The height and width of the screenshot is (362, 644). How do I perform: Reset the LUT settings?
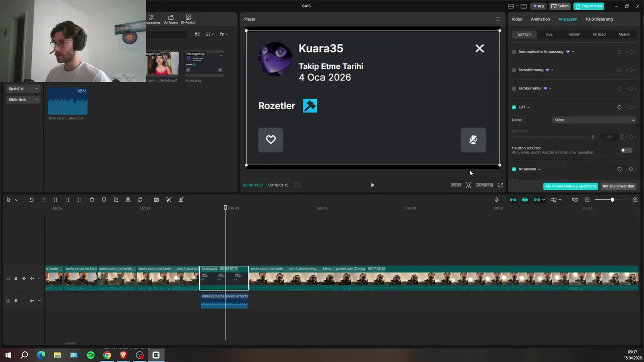(619, 107)
